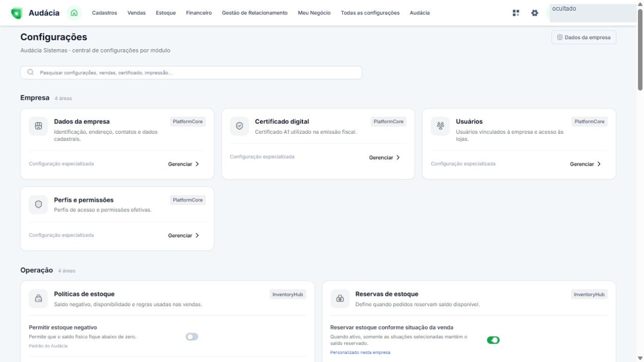Viewport: 644px width, 362px height.
Task: Open the settings gear icon in header
Action: pos(535,13)
